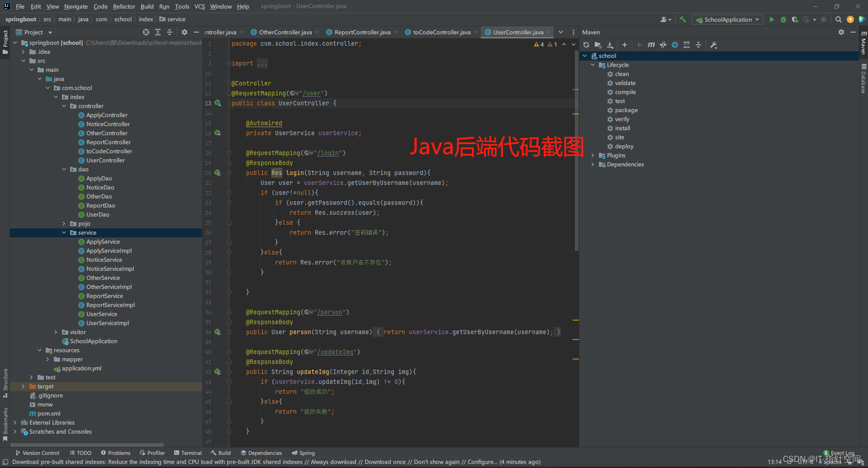Close the UserController.java tab
This screenshot has width=868, height=468.
(x=549, y=32)
